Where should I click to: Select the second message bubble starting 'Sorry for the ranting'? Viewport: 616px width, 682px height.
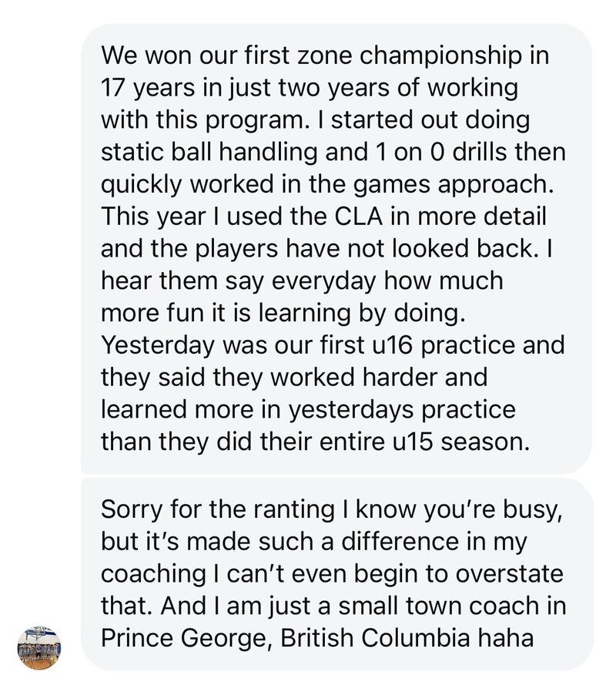tap(336, 574)
